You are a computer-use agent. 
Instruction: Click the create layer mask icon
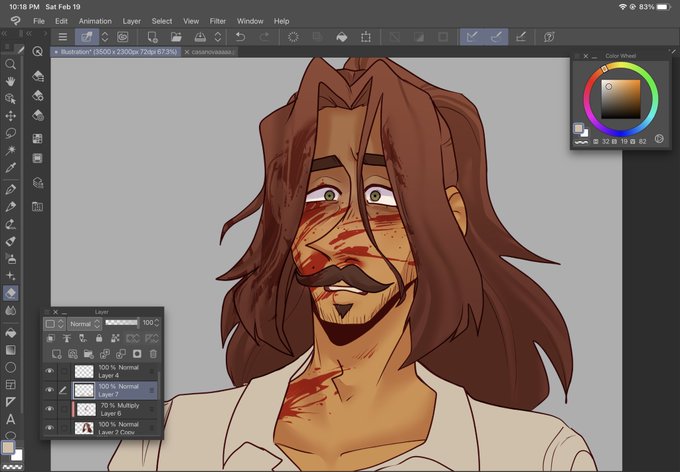click(137, 354)
